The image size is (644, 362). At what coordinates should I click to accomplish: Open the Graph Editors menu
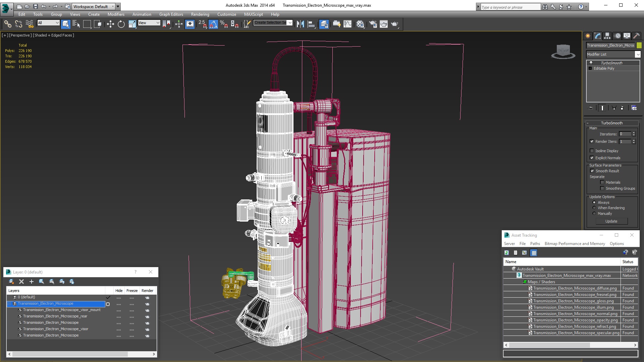[171, 14]
